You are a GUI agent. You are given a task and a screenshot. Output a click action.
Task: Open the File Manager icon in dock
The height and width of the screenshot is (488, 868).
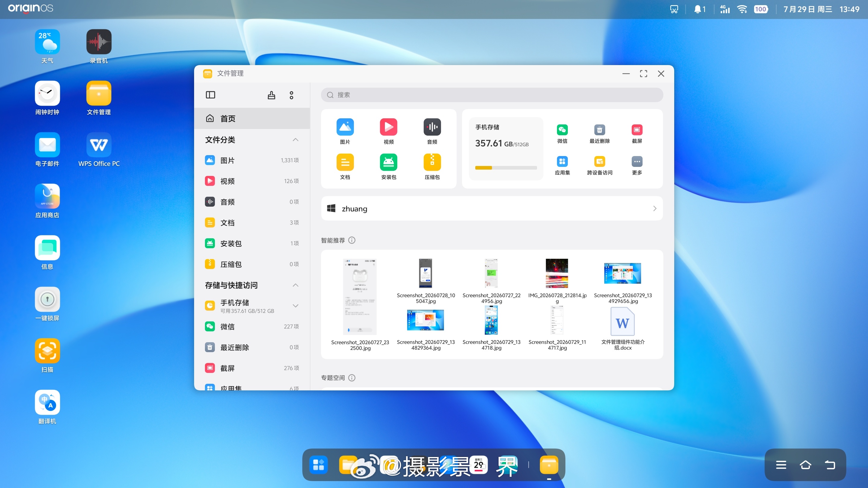(x=549, y=465)
